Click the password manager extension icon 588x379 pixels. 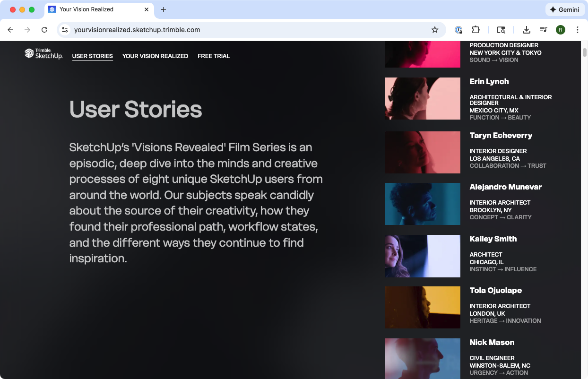pyautogui.click(x=458, y=30)
